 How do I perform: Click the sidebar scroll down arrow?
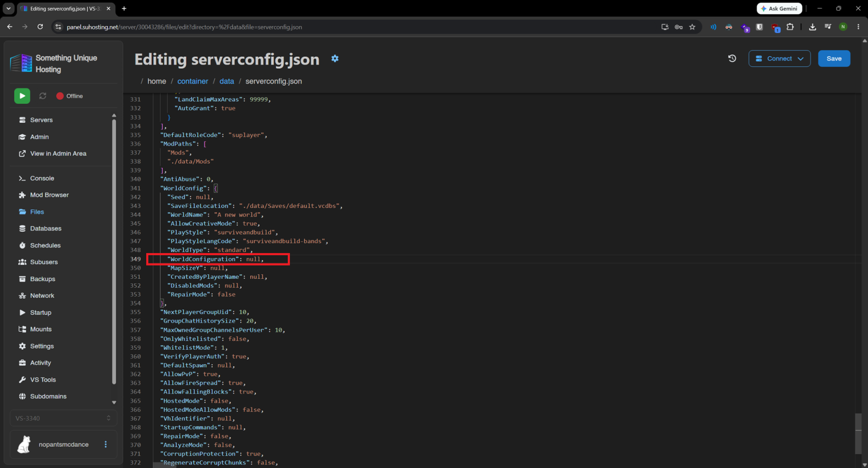pyautogui.click(x=114, y=402)
